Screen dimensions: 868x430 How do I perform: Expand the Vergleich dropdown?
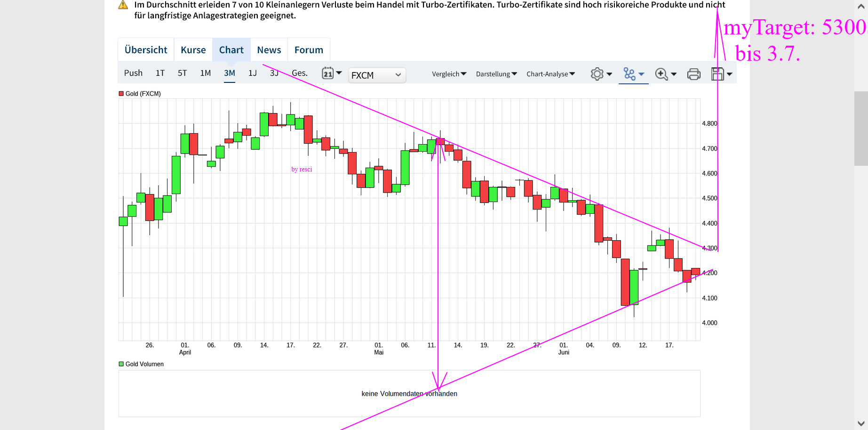click(449, 74)
